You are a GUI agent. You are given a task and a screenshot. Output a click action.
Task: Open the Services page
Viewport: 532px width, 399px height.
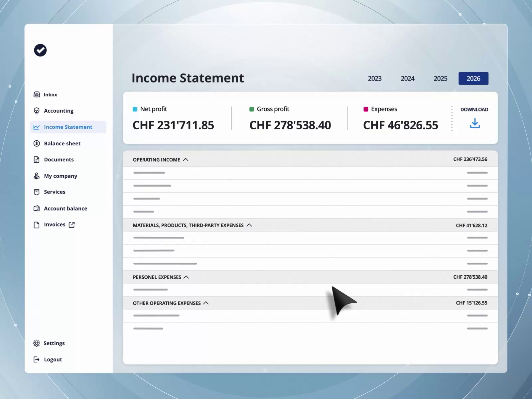pos(55,192)
